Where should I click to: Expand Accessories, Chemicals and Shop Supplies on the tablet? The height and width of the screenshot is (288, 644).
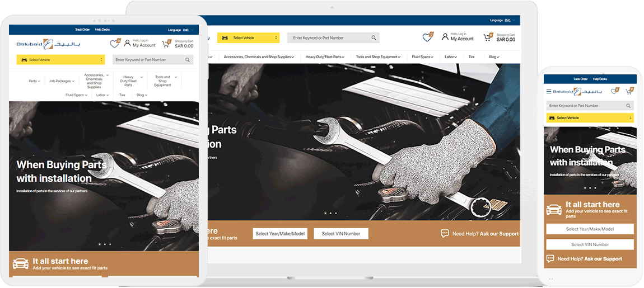(96, 81)
